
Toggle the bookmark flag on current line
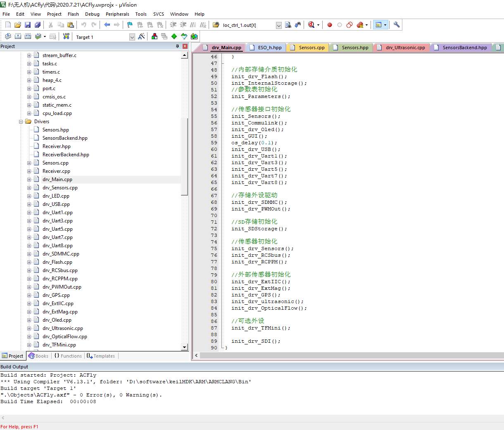click(x=130, y=25)
